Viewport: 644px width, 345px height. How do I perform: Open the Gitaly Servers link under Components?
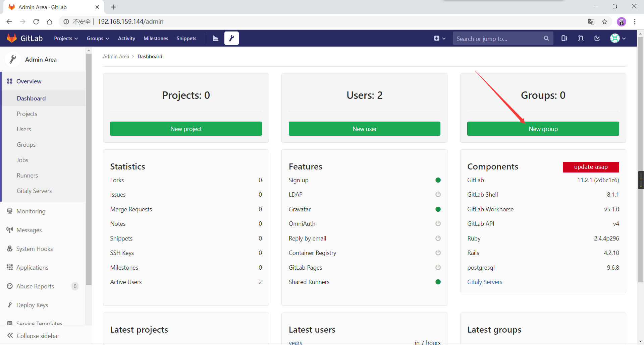pyautogui.click(x=485, y=282)
